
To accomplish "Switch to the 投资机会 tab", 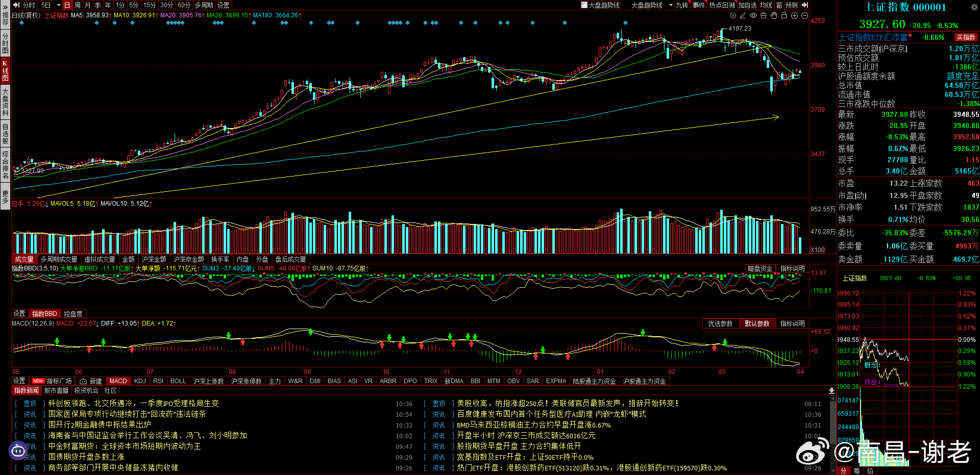I will (86, 391).
